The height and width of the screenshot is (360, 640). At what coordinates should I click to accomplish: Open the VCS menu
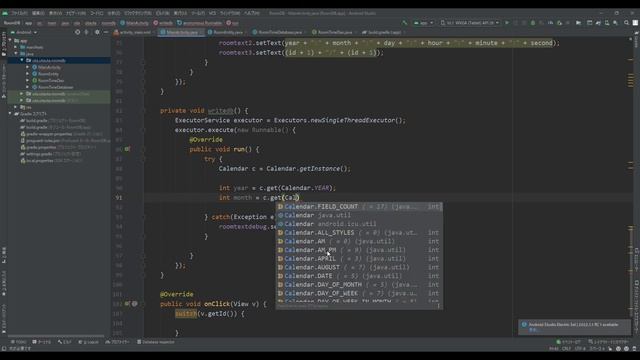pos(212,13)
